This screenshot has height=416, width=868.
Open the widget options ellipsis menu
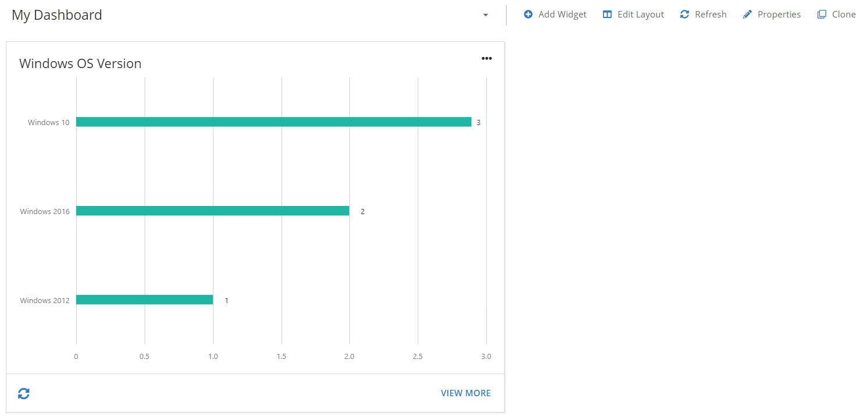pyautogui.click(x=487, y=58)
